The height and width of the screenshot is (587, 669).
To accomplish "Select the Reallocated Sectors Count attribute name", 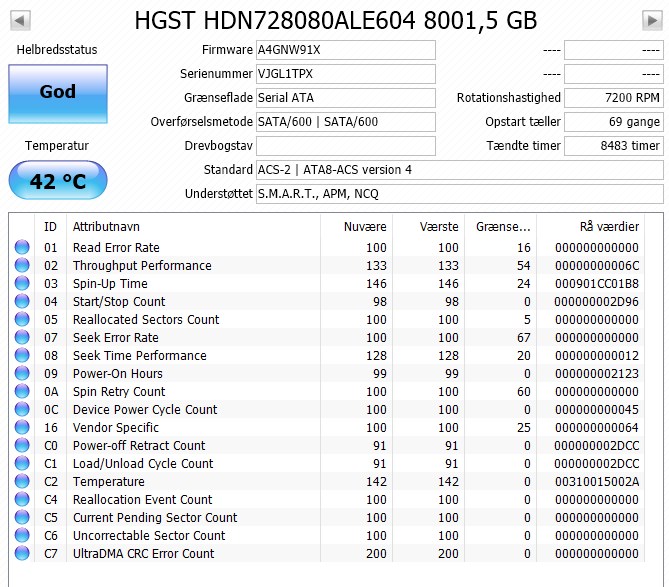I will [x=146, y=320].
